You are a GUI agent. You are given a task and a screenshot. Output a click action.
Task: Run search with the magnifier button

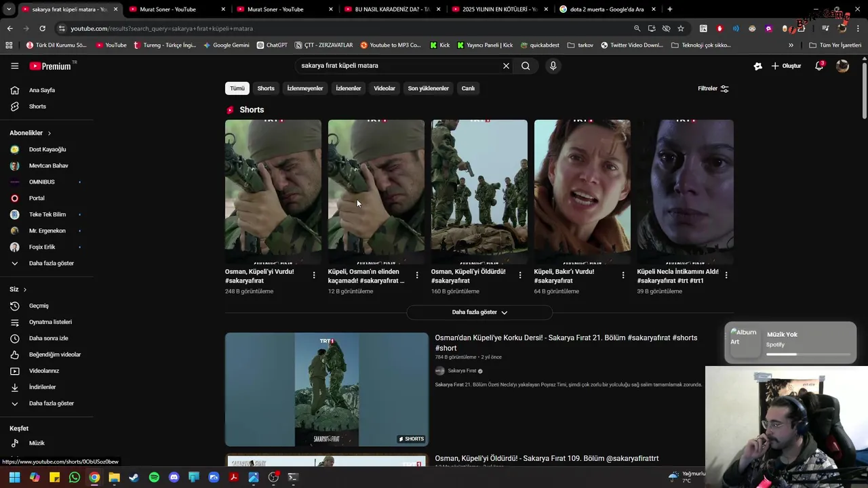click(526, 66)
